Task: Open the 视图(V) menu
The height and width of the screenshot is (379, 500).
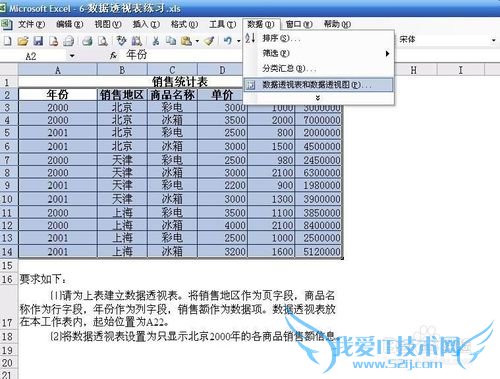Action: [x=108, y=24]
